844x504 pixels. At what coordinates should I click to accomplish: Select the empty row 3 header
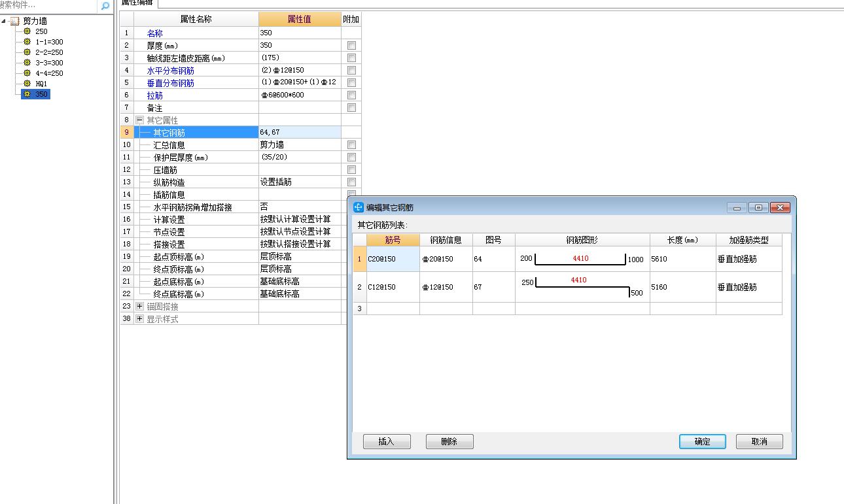coord(359,309)
